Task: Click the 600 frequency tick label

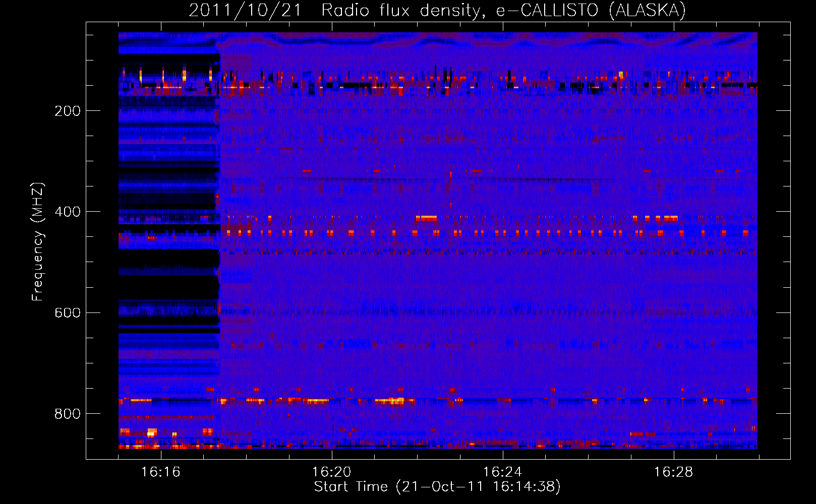Action: (68, 312)
